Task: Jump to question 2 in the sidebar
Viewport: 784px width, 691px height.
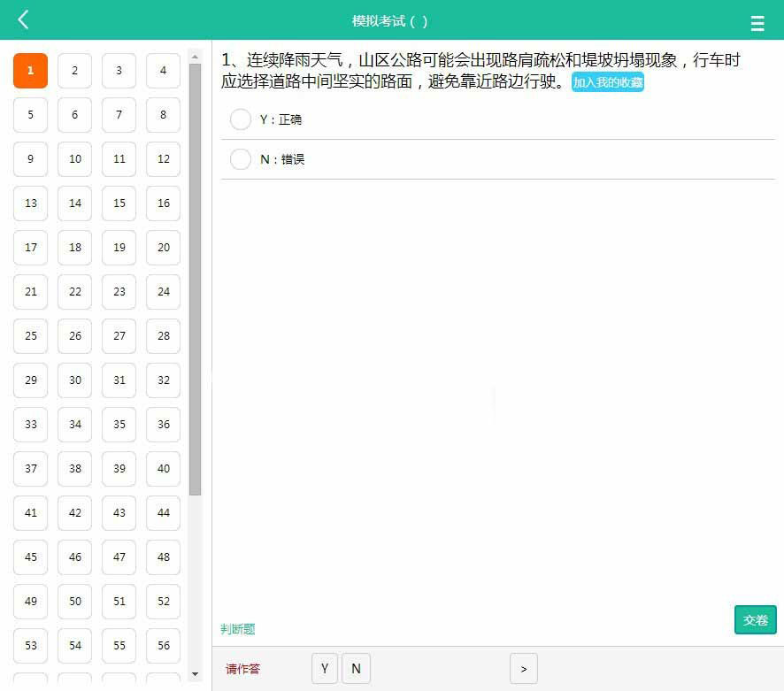Action: click(x=74, y=71)
